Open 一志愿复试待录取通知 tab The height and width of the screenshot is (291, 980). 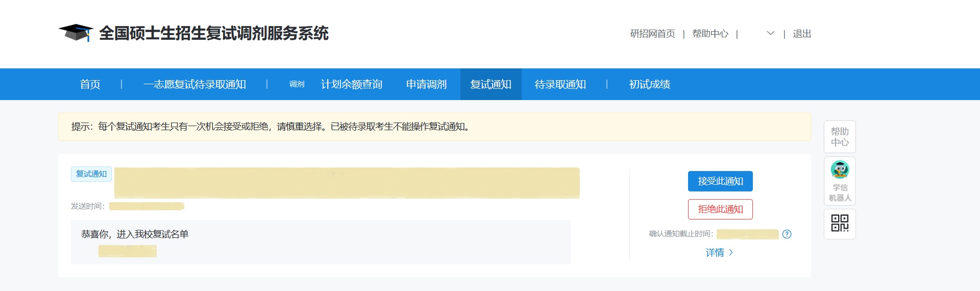click(x=194, y=85)
